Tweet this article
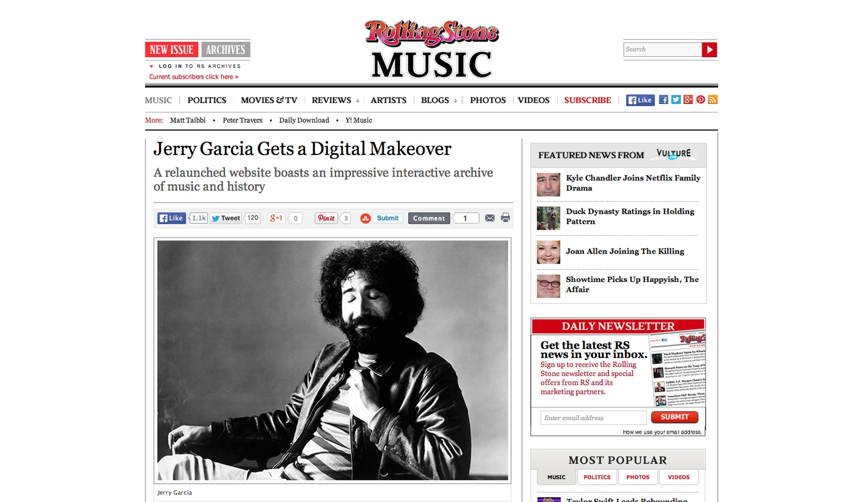868x502 pixels. click(x=226, y=218)
